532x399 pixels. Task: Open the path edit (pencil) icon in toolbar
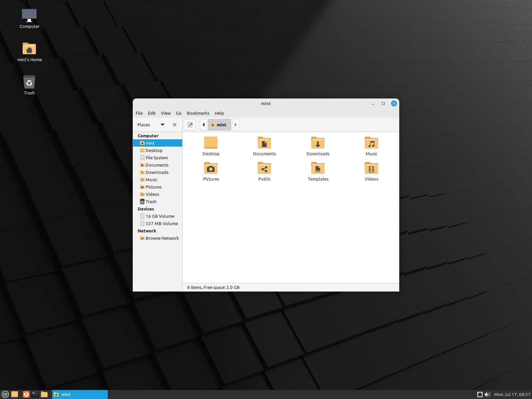[190, 125]
